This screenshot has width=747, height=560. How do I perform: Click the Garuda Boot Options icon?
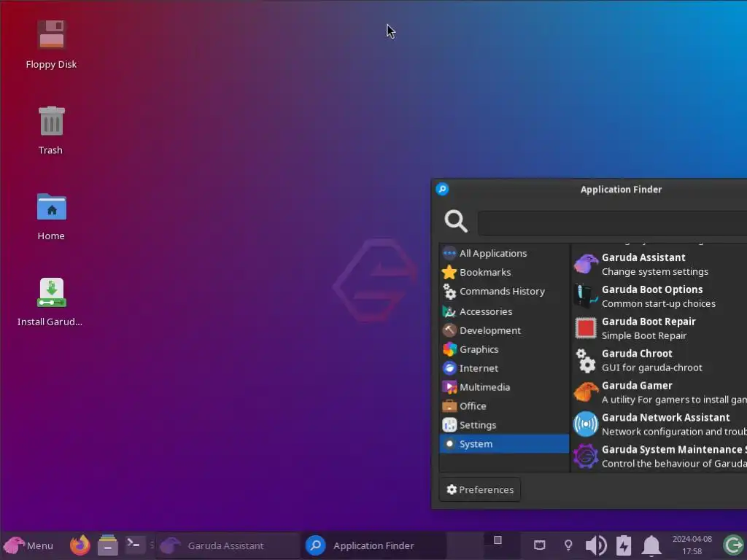(x=586, y=296)
